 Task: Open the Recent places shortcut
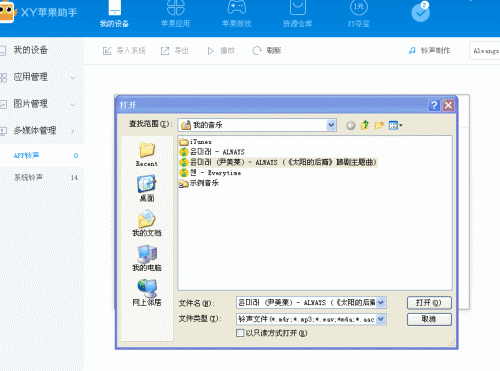pos(147,154)
